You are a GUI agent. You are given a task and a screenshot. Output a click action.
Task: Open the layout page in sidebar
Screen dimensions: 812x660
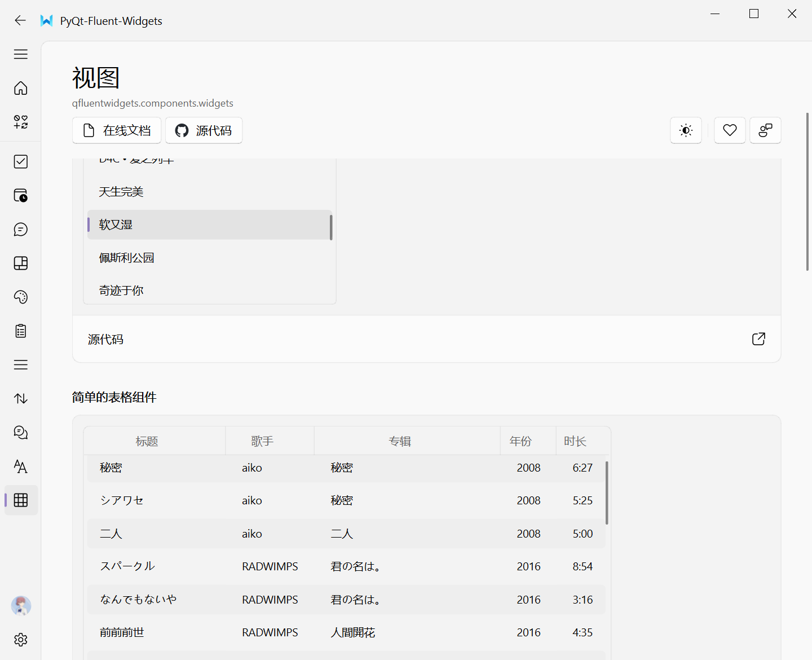tap(21, 263)
